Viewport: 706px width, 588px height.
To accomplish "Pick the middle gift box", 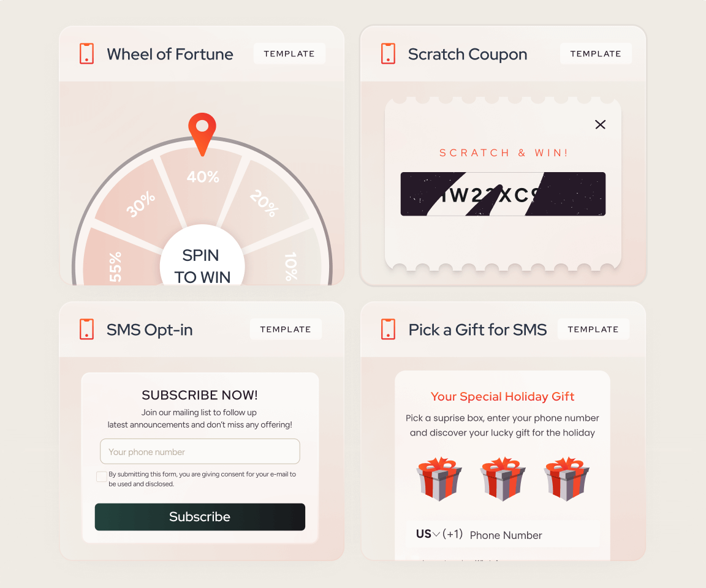I will tap(503, 479).
